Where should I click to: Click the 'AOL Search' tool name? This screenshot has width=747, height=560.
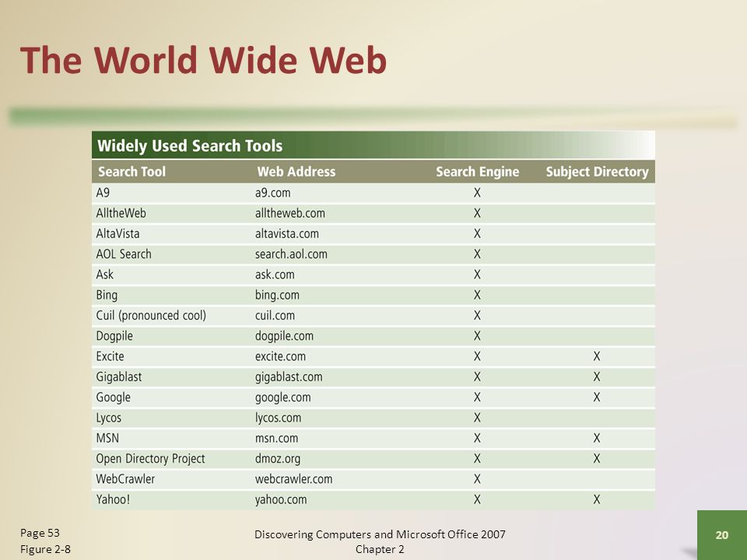point(124,254)
